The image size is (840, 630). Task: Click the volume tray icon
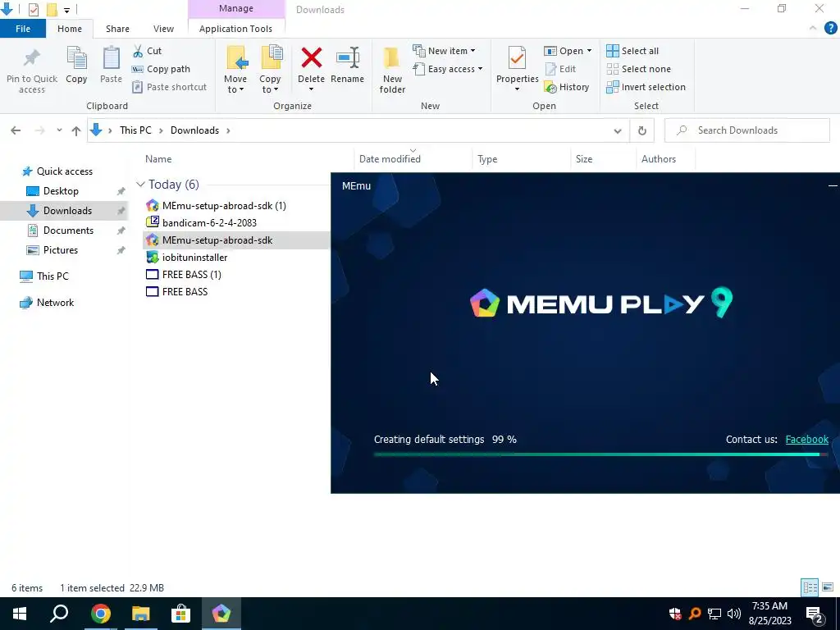click(x=734, y=614)
